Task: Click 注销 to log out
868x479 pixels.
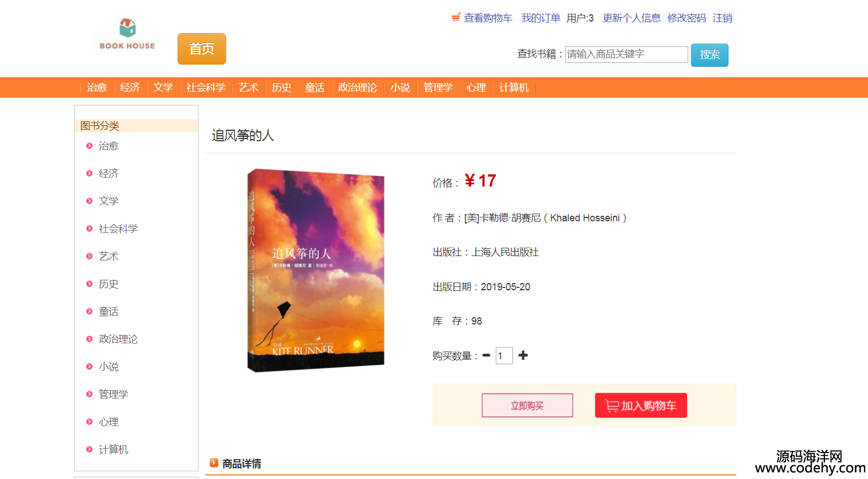Action: click(722, 18)
